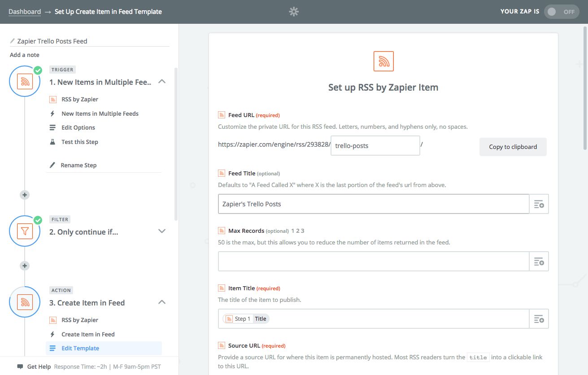588x375 pixels.
Task: Click the FILTER badge label
Action: point(60,219)
